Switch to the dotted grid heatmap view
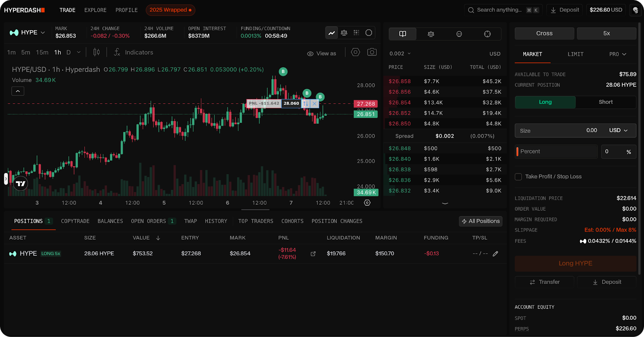The height and width of the screenshot is (337, 644). (356, 33)
